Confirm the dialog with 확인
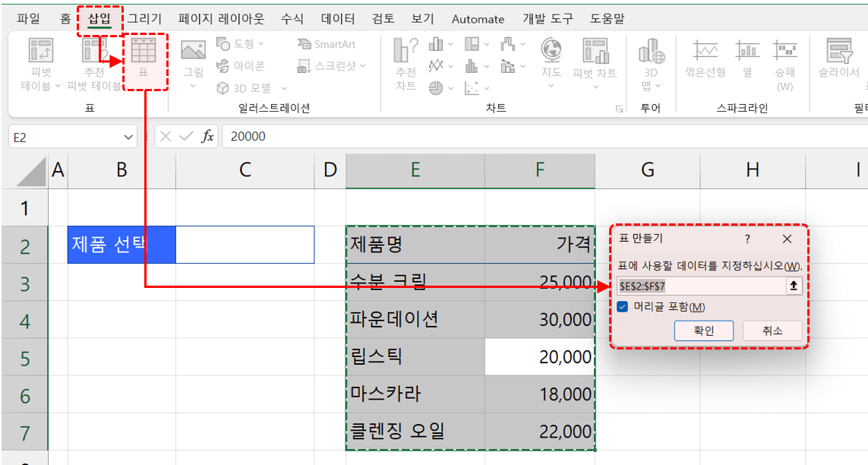Screen dimensions: 868x465 click(704, 331)
